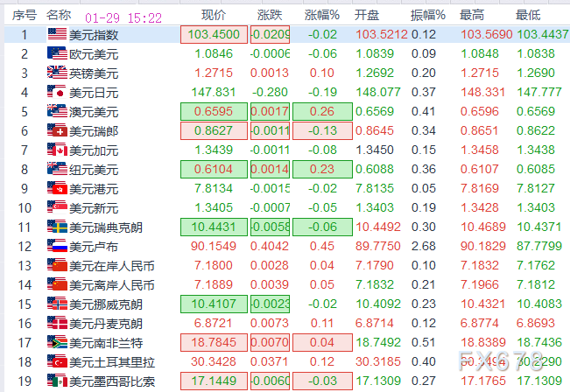Image resolution: width=570 pixels, height=392 pixels.
Task: Click the price 18.7845 for 美元南非兰特
Action: pyautogui.click(x=214, y=342)
